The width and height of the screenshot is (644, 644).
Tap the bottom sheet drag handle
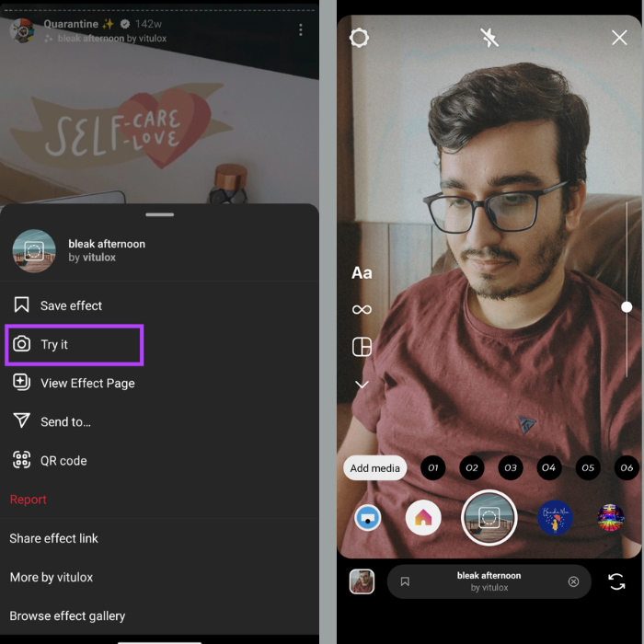point(159,214)
